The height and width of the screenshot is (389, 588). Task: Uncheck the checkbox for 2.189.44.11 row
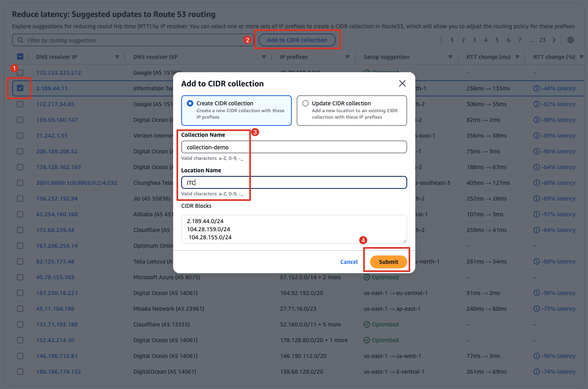20,88
